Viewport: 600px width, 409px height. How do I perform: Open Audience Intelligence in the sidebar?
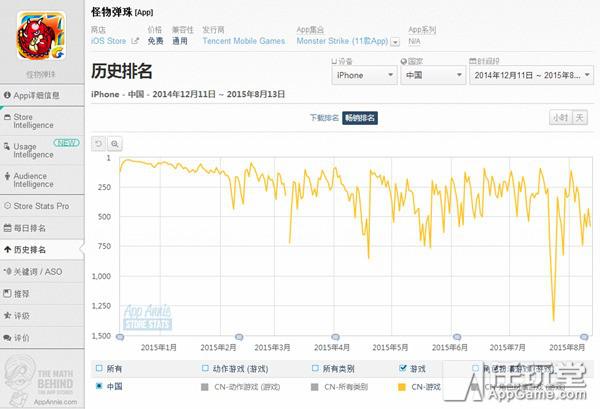click(33, 179)
